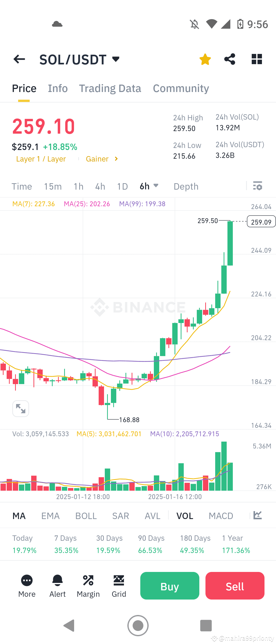The height and width of the screenshot is (644, 276).
Task: Open chart settings via the adjust icon
Action: [x=258, y=186]
